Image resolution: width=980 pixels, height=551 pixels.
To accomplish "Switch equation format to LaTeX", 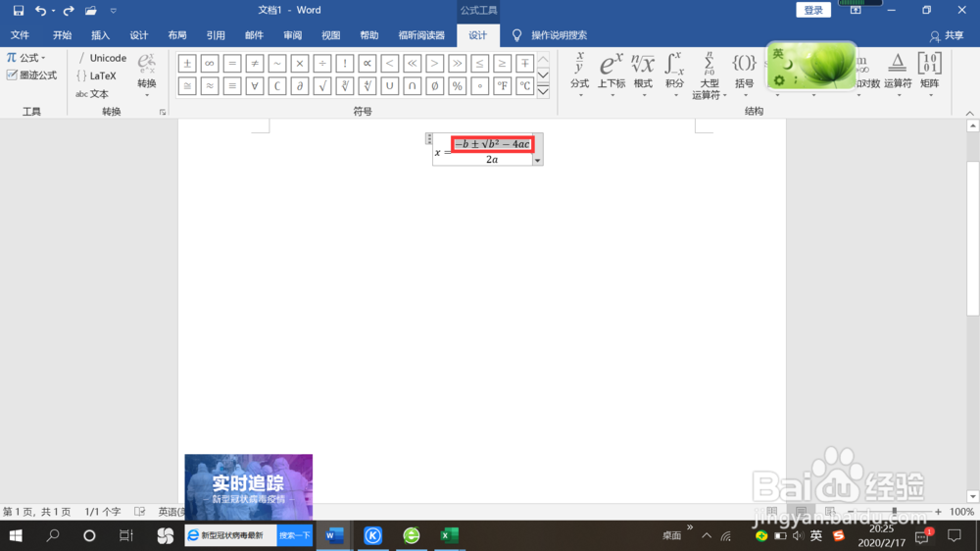I will tap(96, 75).
